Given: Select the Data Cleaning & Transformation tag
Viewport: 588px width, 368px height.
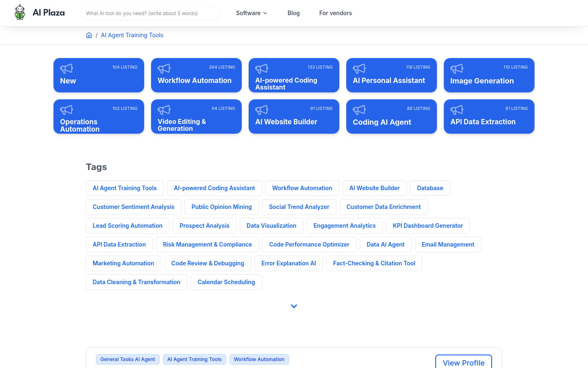Looking at the screenshot, I should point(136,282).
